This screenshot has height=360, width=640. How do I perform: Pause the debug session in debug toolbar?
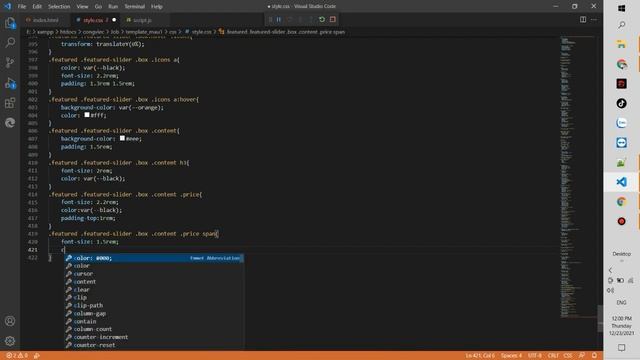point(279,20)
